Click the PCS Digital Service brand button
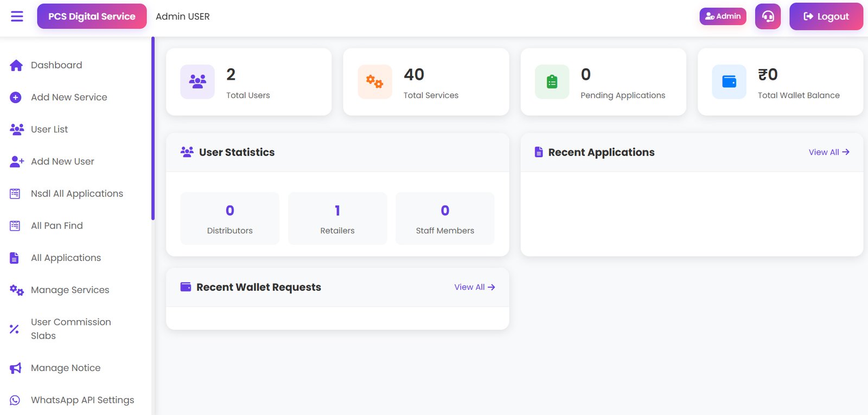The width and height of the screenshot is (868, 415). coord(92,16)
